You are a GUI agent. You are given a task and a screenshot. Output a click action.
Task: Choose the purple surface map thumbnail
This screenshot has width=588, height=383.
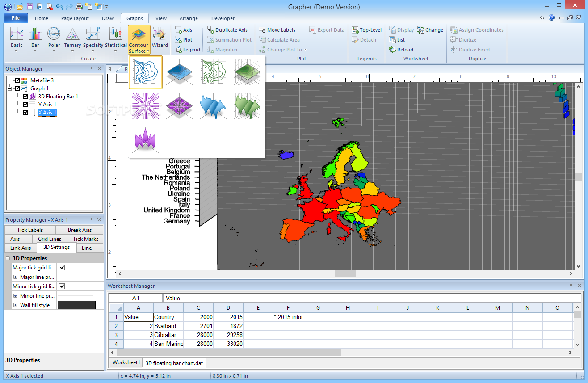point(146,139)
